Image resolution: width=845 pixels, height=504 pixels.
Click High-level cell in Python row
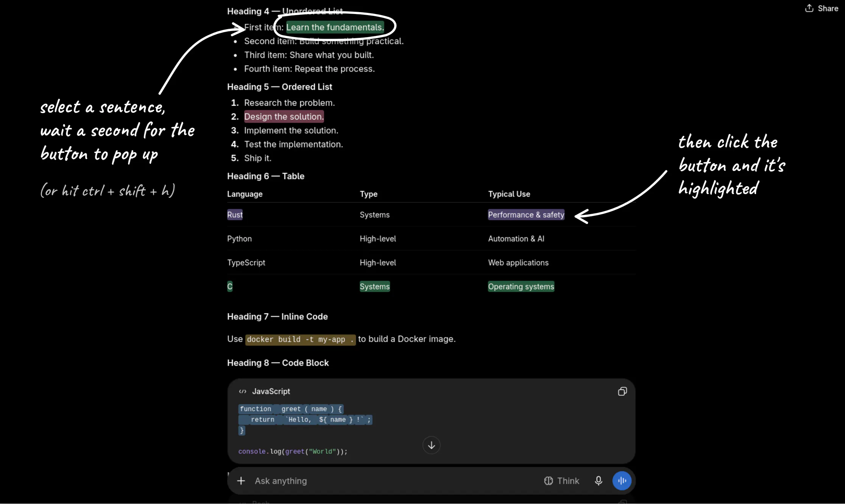pos(377,239)
